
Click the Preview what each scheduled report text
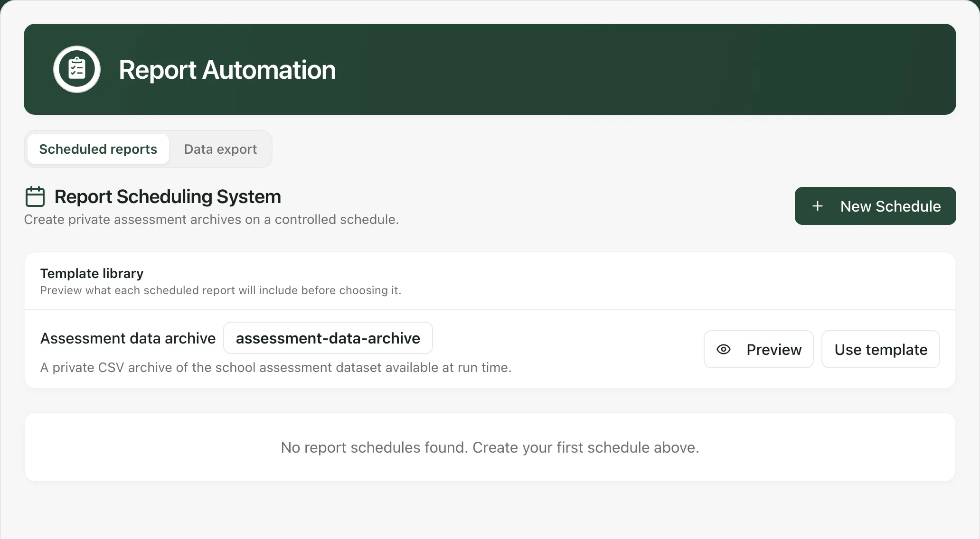(221, 290)
